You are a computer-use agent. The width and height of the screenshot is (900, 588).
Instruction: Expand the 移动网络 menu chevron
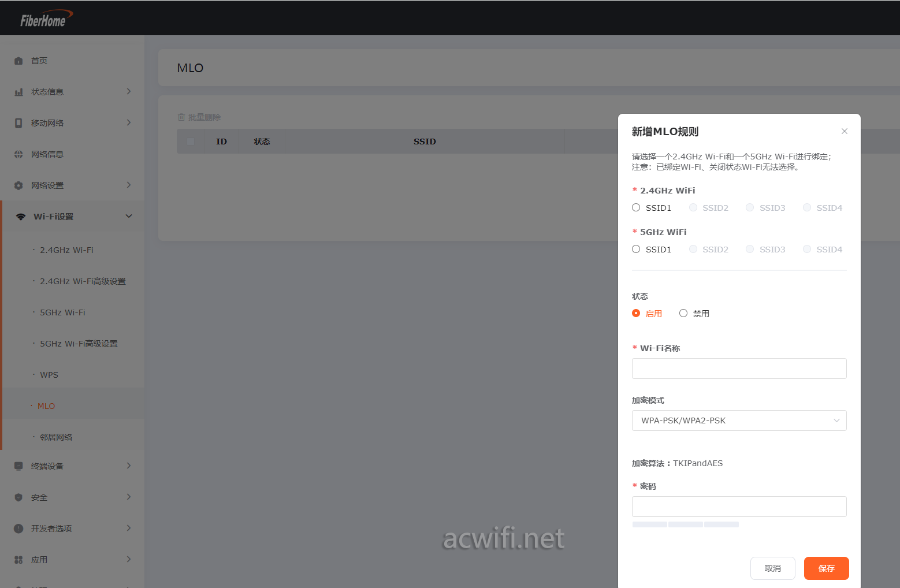[129, 122]
